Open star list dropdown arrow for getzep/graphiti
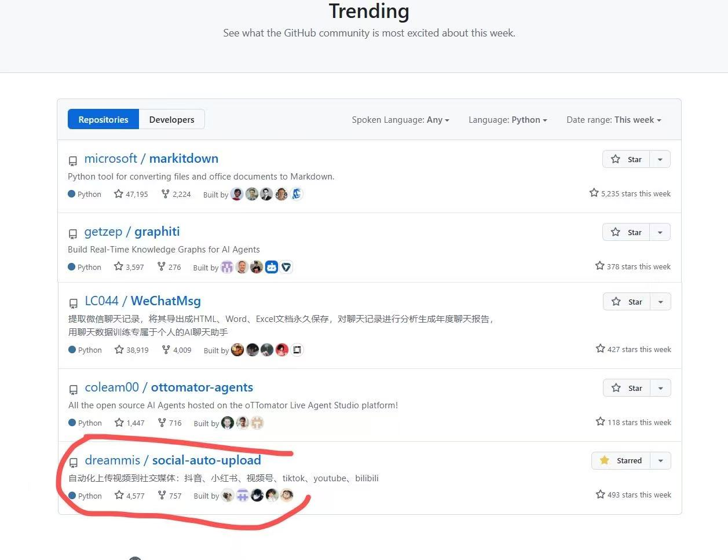The height and width of the screenshot is (560, 728). click(x=660, y=232)
